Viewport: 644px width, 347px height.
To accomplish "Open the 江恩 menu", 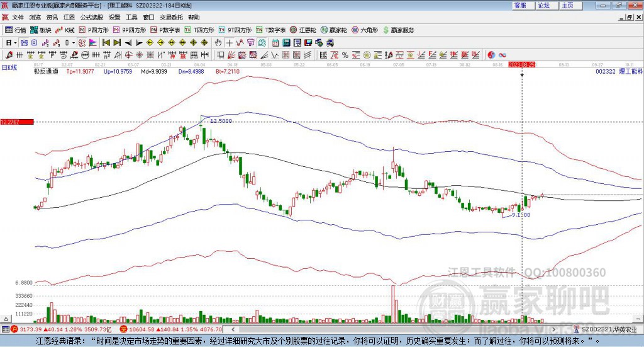I will 69,17.
